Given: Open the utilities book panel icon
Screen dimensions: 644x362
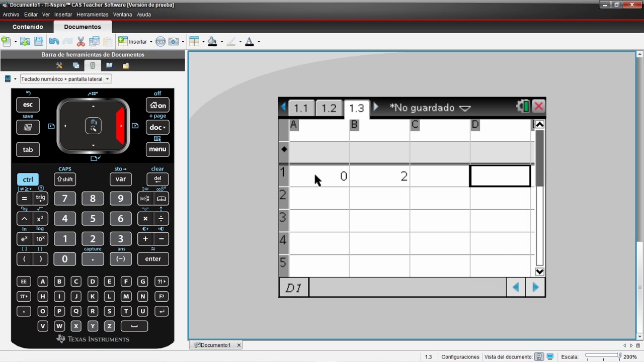Looking at the screenshot, I should pos(109,65).
